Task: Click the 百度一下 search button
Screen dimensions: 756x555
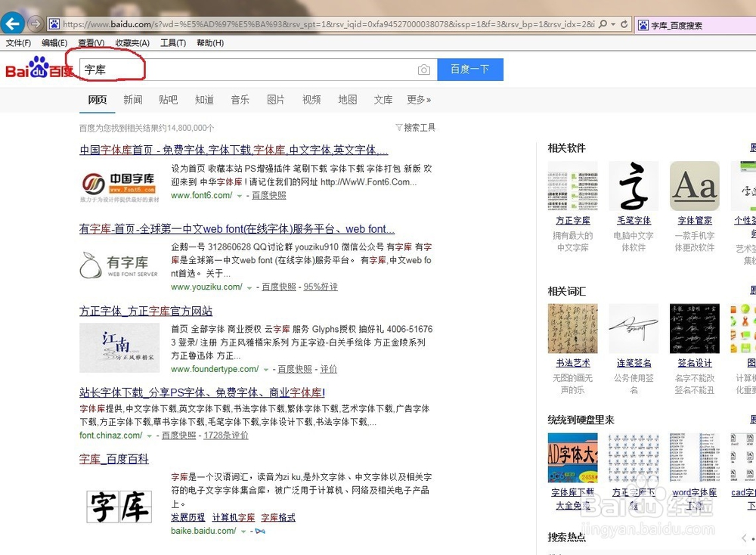Action: (470, 70)
